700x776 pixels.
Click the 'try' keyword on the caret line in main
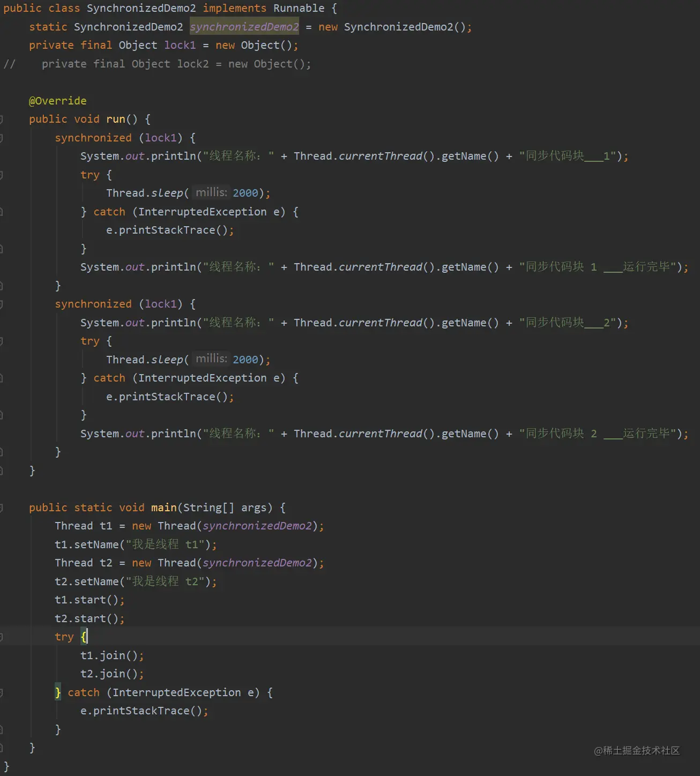click(64, 637)
